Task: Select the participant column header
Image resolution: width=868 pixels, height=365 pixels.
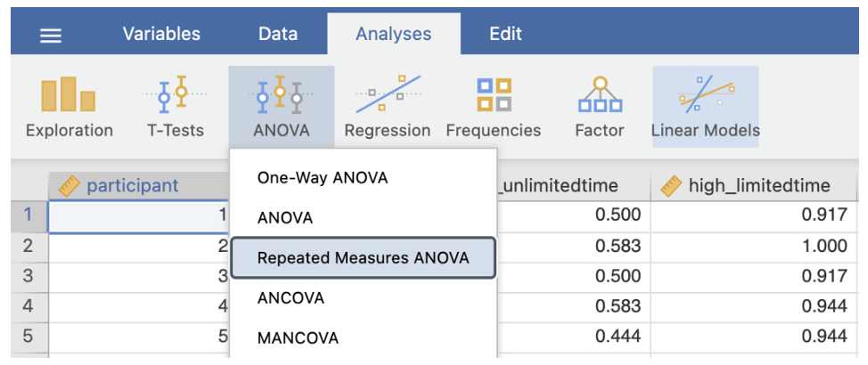Action: tap(132, 186)
